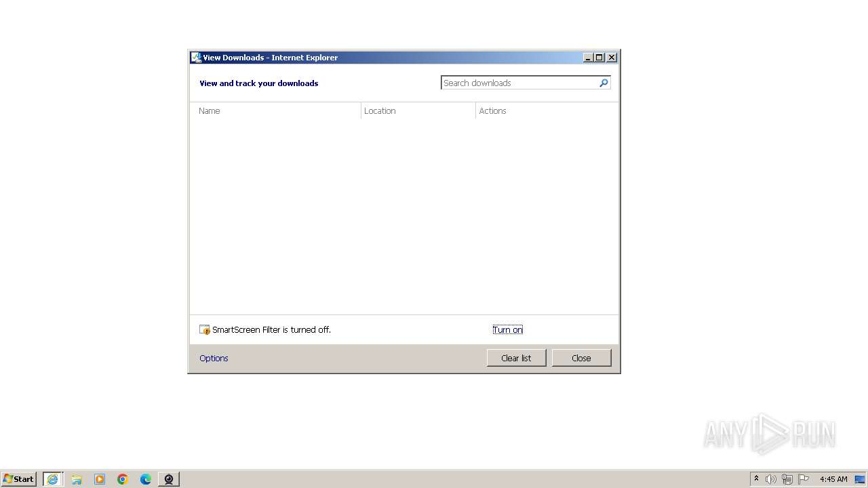Sort downloads by Name column
This screenshot has height=488, width=868.
tap(275, 111)
